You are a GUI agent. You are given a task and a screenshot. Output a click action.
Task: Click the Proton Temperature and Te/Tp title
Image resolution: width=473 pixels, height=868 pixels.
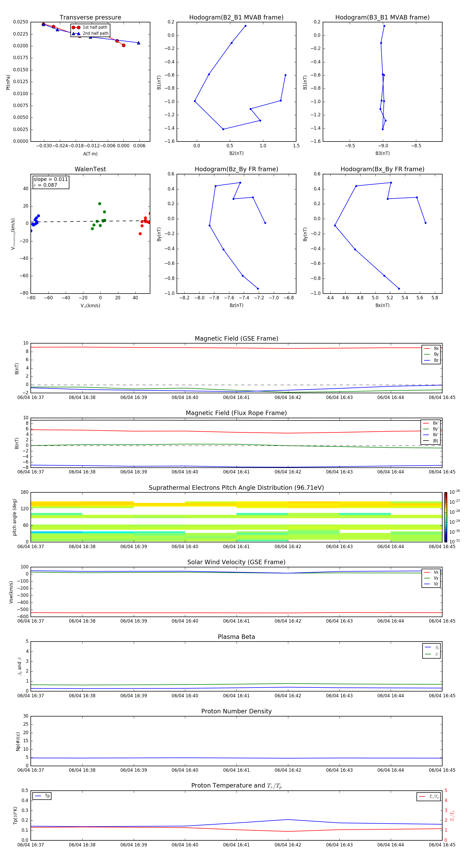pyautogui.click(x=236, y=786)
